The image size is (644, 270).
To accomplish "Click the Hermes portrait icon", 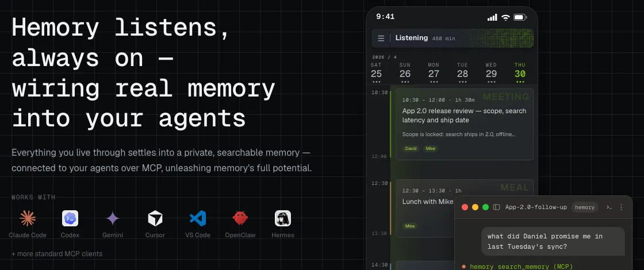I will [x=282, y=218].
